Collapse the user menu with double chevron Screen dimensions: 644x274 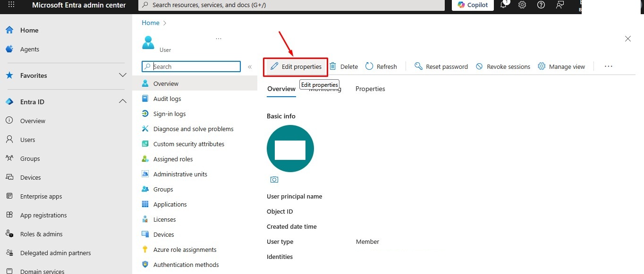(250, 67)
